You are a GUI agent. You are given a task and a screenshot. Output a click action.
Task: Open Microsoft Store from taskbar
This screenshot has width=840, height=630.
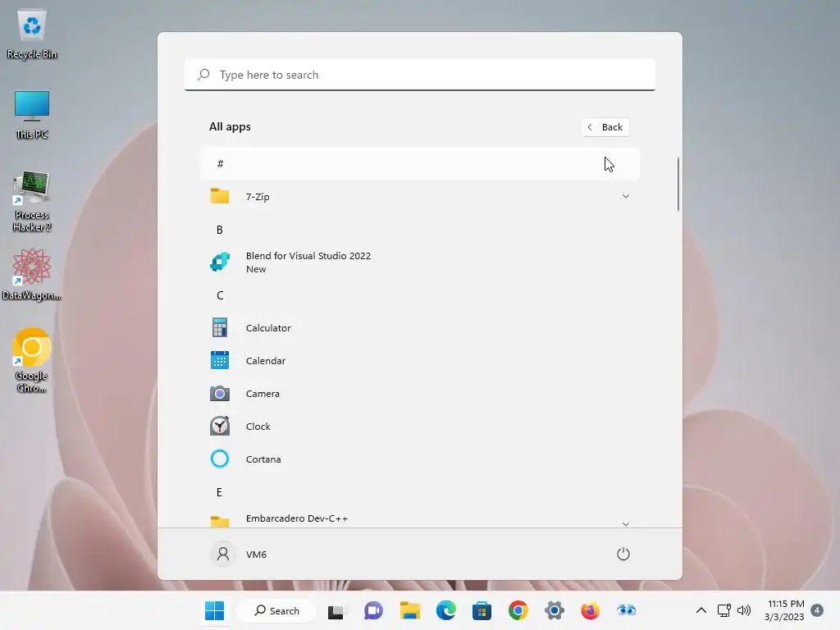[482, 610]
